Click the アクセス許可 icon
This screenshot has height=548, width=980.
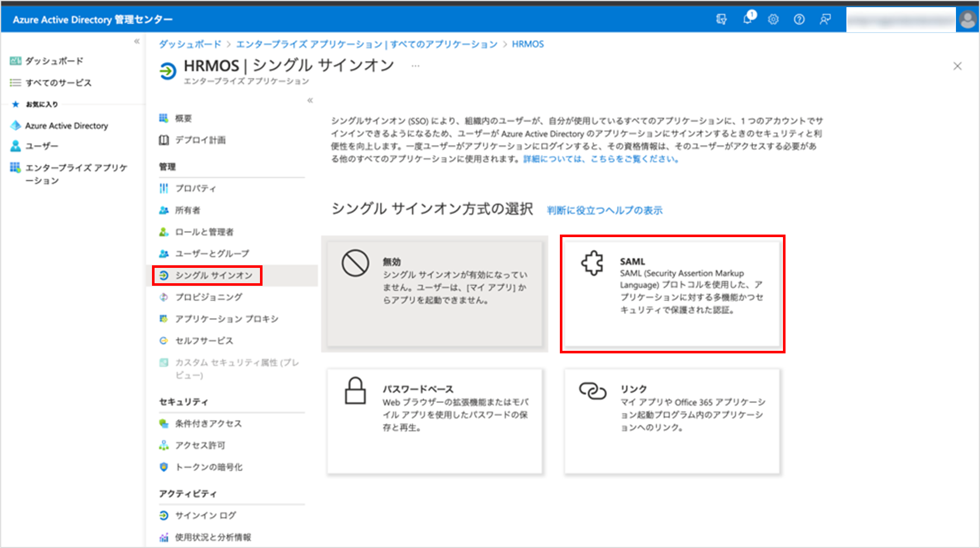pos(164,445)
